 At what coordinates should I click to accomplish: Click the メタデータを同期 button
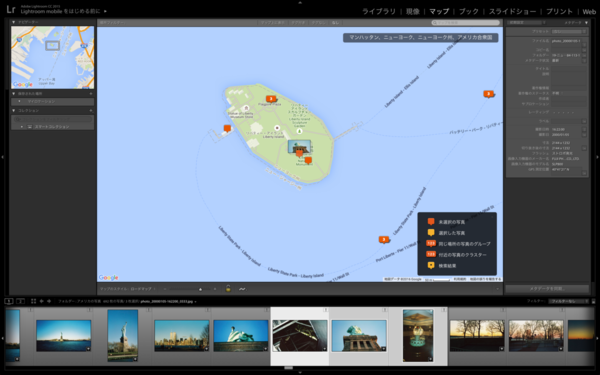547,289
